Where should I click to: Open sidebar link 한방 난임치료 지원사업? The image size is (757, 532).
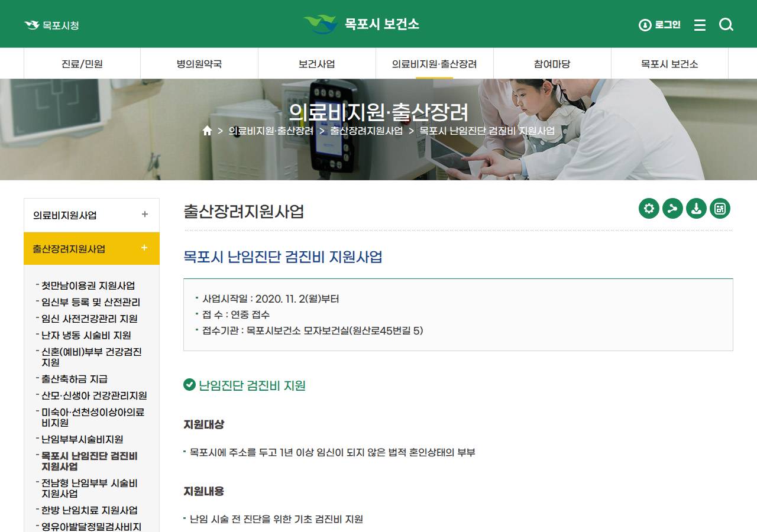[x=89, y=510]
